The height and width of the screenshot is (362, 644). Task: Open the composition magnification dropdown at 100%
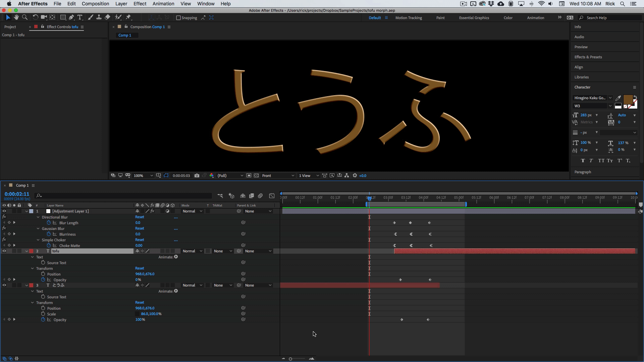(143, 176)
